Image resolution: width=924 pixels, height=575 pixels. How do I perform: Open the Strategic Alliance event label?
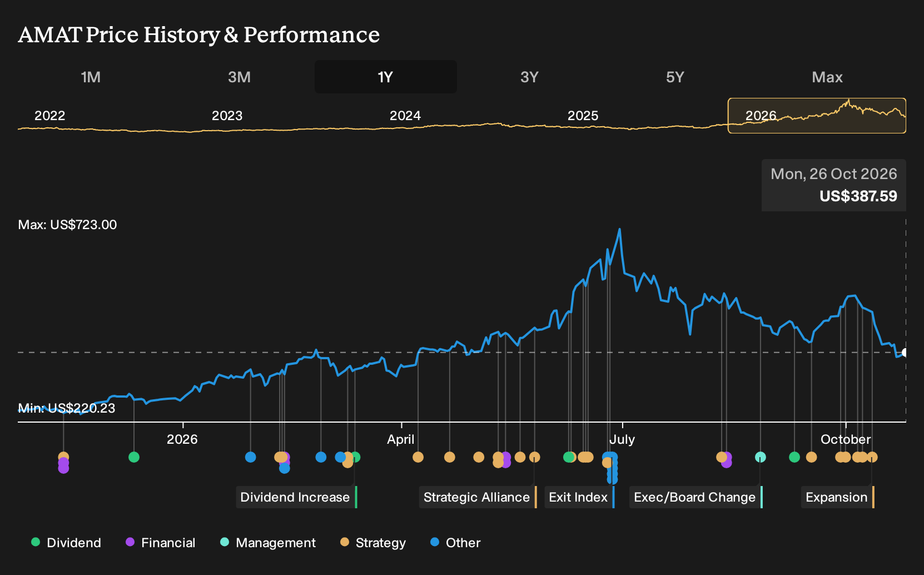[x=478, y=497]
